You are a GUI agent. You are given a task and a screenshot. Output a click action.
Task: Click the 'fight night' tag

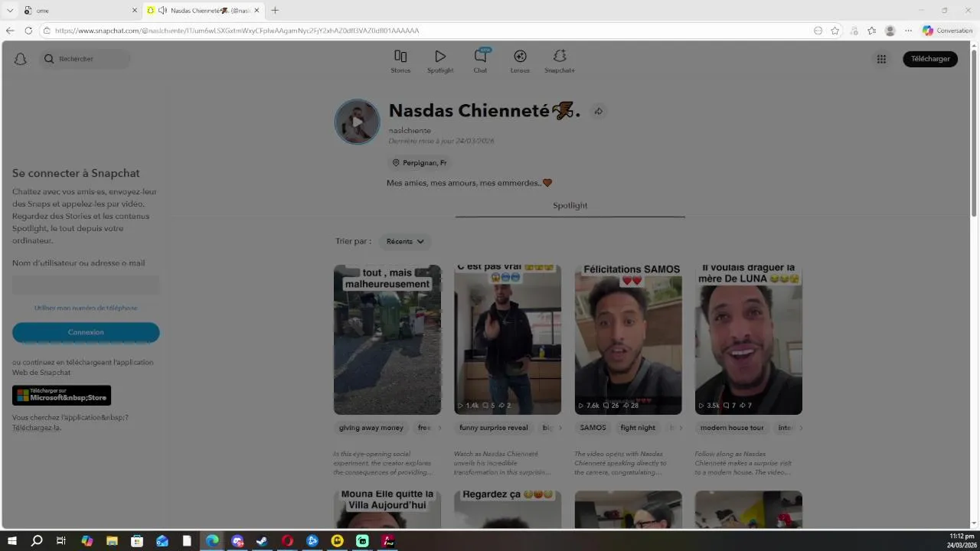click(x=638, y=428)
